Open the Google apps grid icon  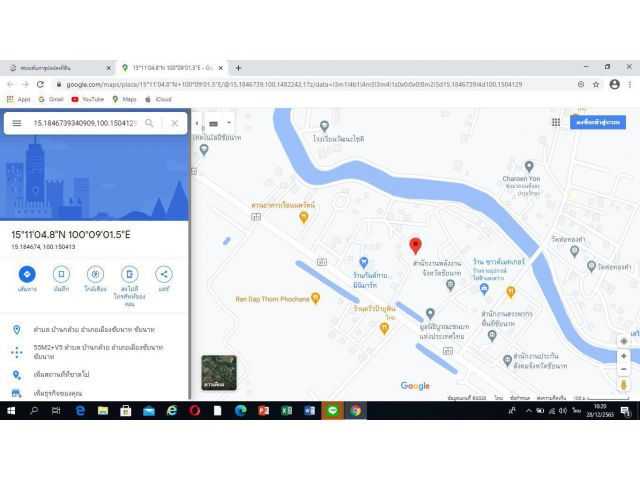(x=556, y=122)
